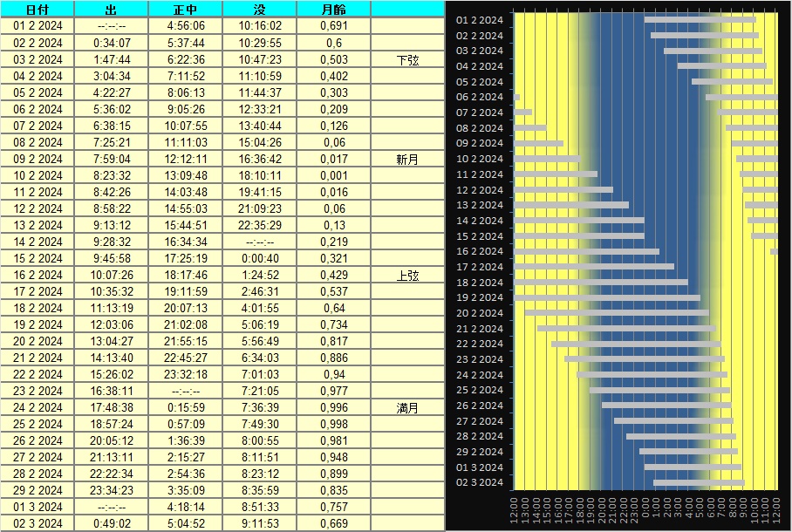Image resolution: width=792 pixels, height=532 pixels.
Task: Click the 上弦 phase label cell
Action: click(407, 276)
